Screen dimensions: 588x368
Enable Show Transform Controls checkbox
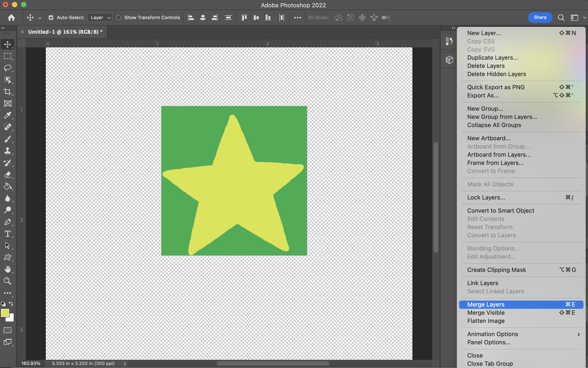pyautogui.click(x=119, y=18)
